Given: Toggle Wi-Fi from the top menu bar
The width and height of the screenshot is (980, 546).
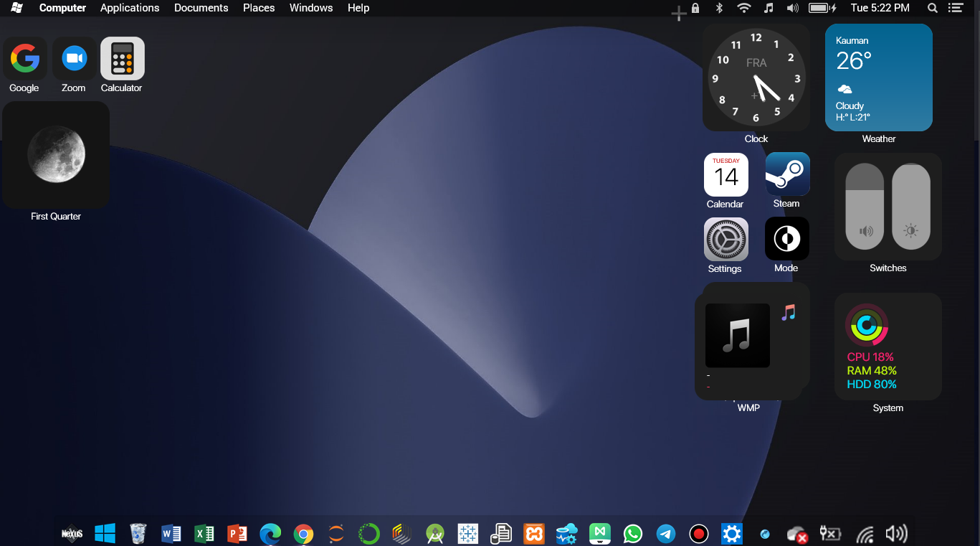Looking at the screenshot, I should click(744, 8).
